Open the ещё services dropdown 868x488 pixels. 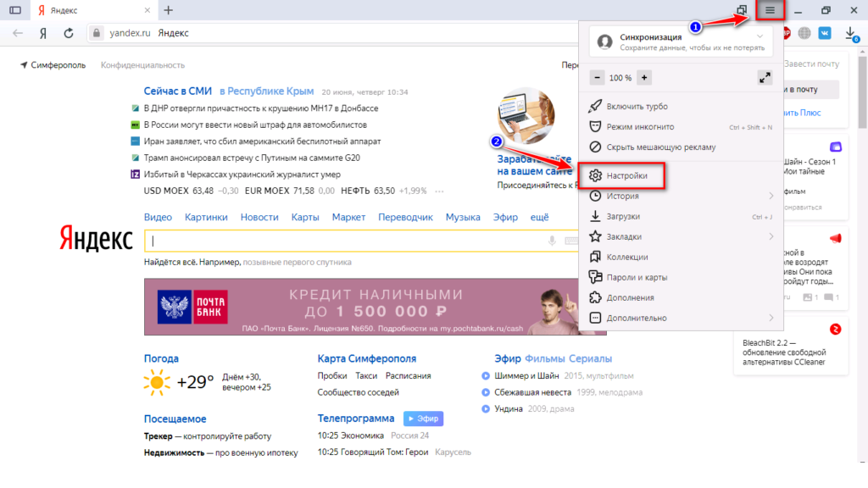pos(539,218)
